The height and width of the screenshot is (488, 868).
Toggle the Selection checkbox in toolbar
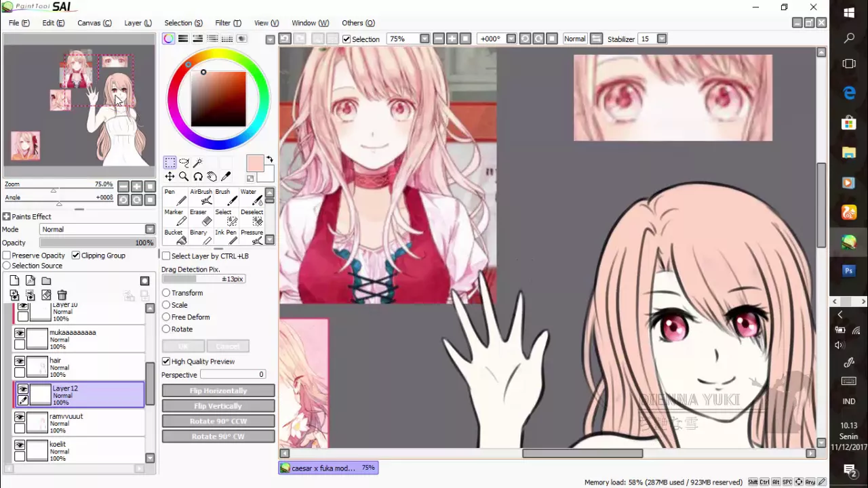(347, 39)
